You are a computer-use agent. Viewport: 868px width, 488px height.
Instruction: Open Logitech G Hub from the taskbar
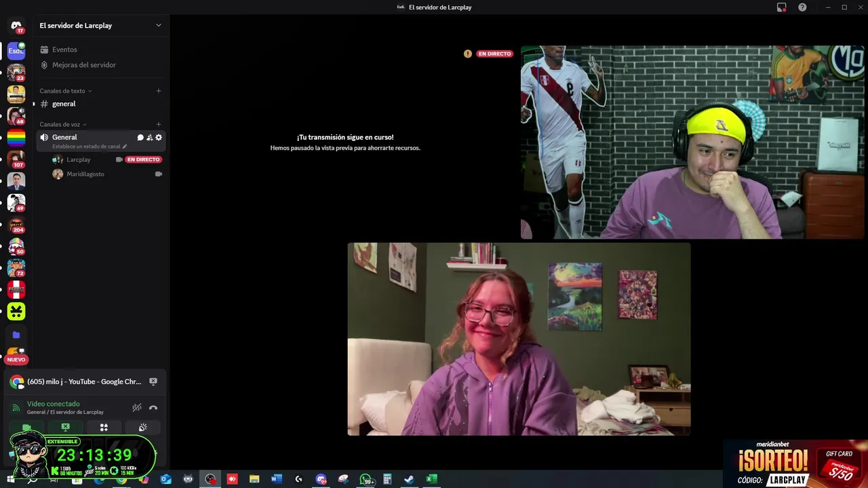pyautogui.click(x=298, y=479)
